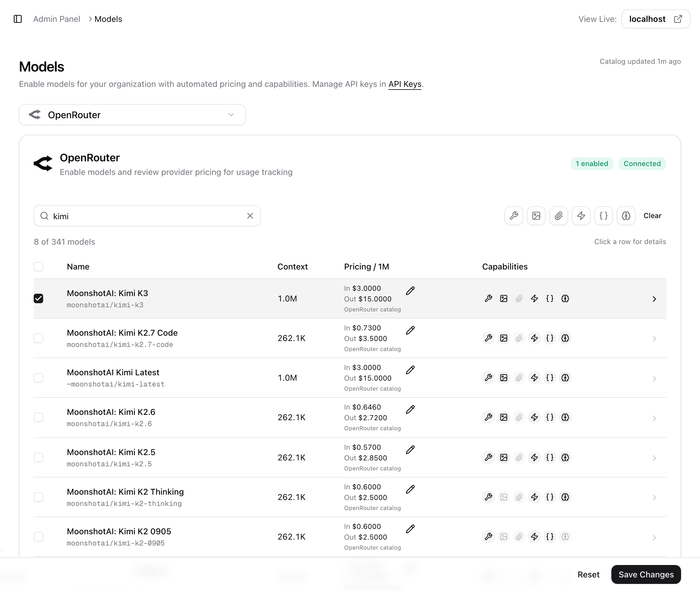Edit pricing for Kimi K2.7 Code
The width and height of the screenshot is (700, 591).
point(410,330)
